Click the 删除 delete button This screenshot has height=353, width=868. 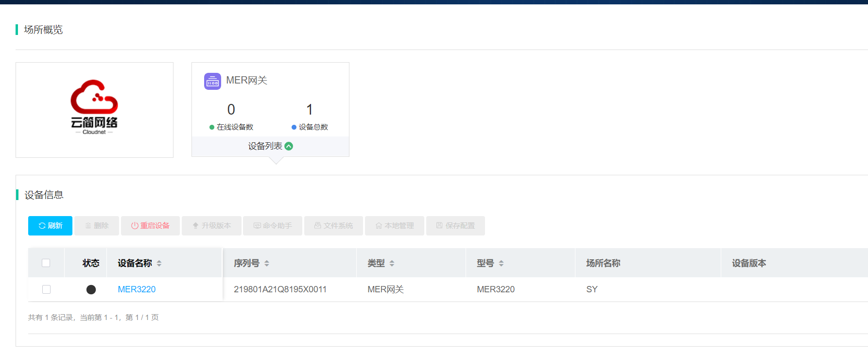(x=97, y=226)
